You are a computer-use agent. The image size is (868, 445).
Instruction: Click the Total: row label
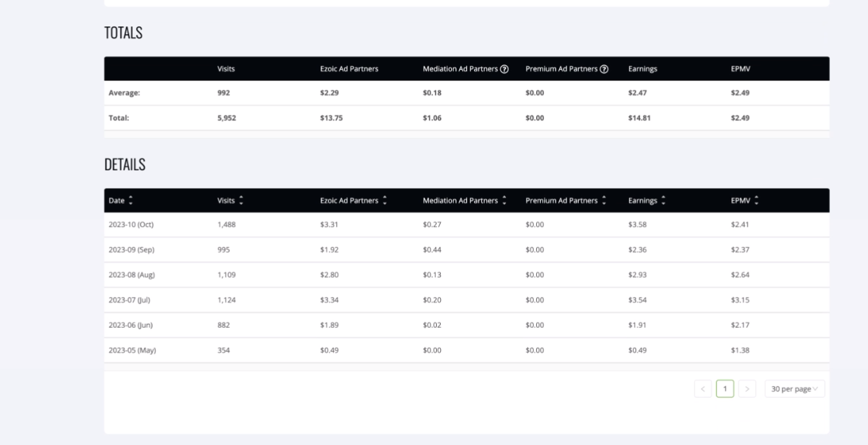click(119, 118)
